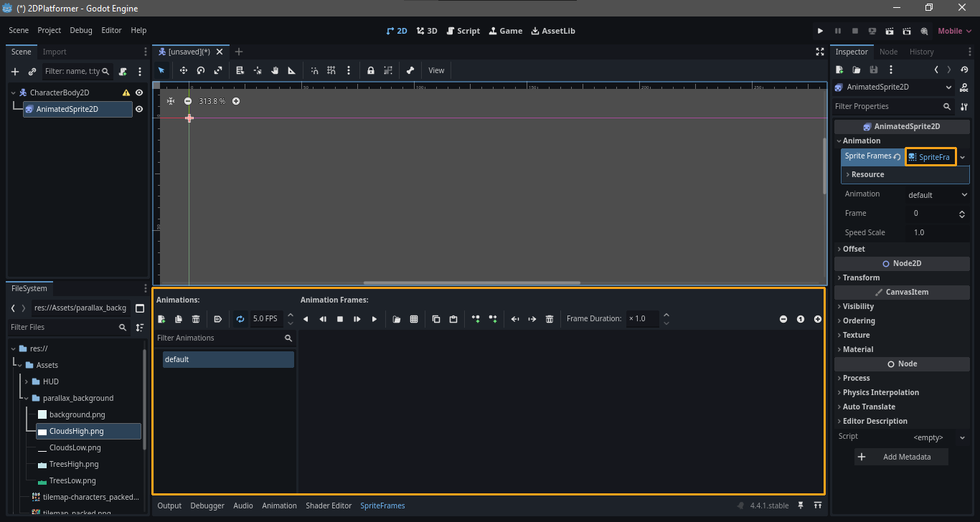Screen dimensions: 980x522
Task: Click the add frames from sprite sheet icon
Action: (414, 319)
